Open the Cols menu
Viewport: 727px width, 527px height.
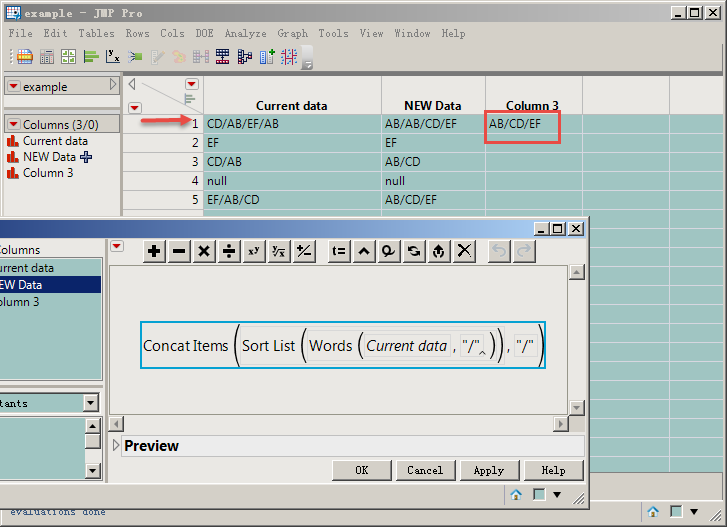pyautogui.click(x=172, y=33)
